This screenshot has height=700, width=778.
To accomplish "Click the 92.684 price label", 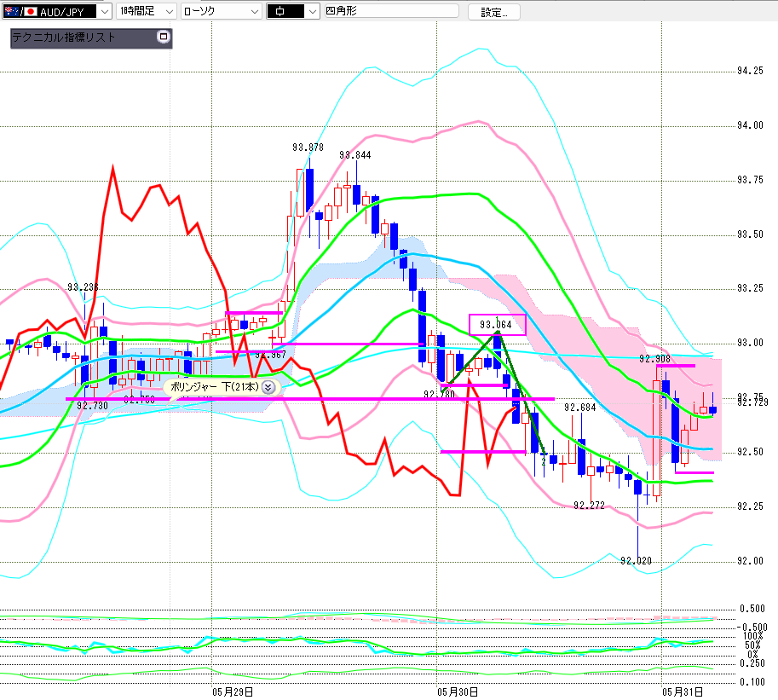I will (x=579, y=408).
